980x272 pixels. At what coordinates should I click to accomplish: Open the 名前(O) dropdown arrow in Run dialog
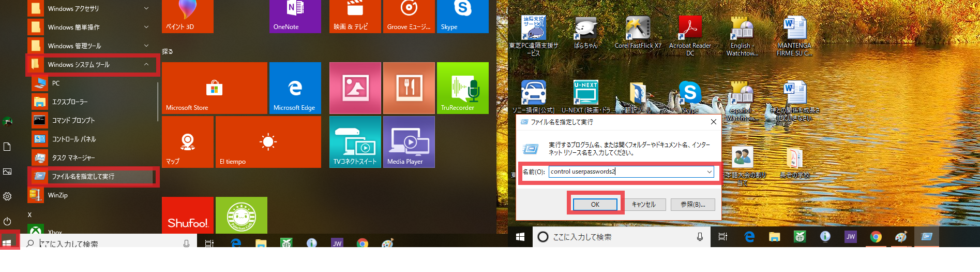[709, 171]
